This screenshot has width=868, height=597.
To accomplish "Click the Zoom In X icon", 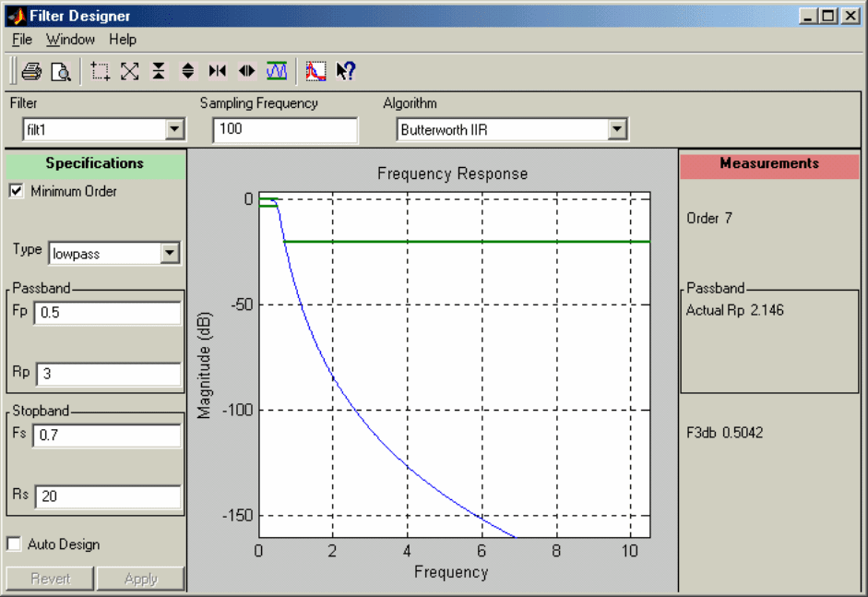I will click(x=218, y=71).
